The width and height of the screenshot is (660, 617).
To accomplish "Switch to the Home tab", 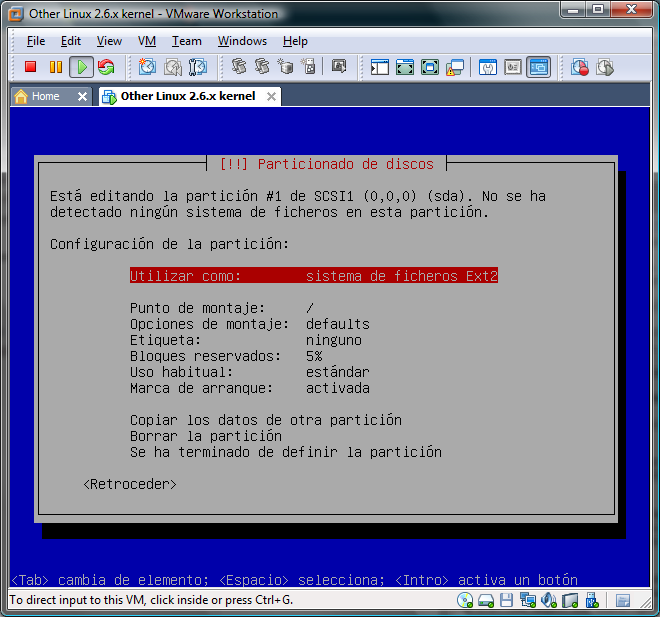I will (x=45, y=96).
